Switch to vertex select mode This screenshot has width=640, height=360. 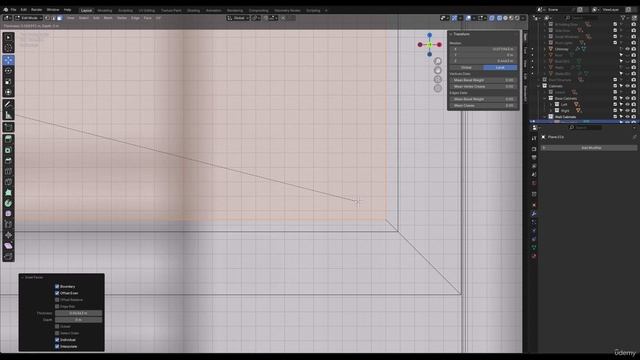click(48, 18)
